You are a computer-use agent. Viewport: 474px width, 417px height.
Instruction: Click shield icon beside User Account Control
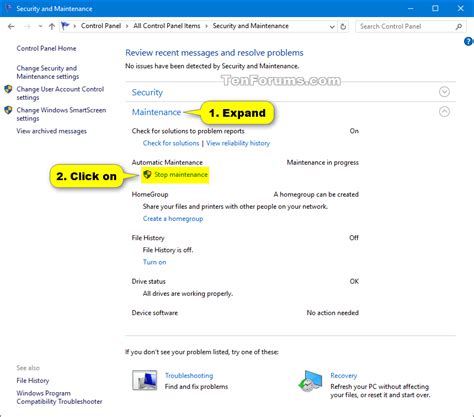(x=8, y=89)
